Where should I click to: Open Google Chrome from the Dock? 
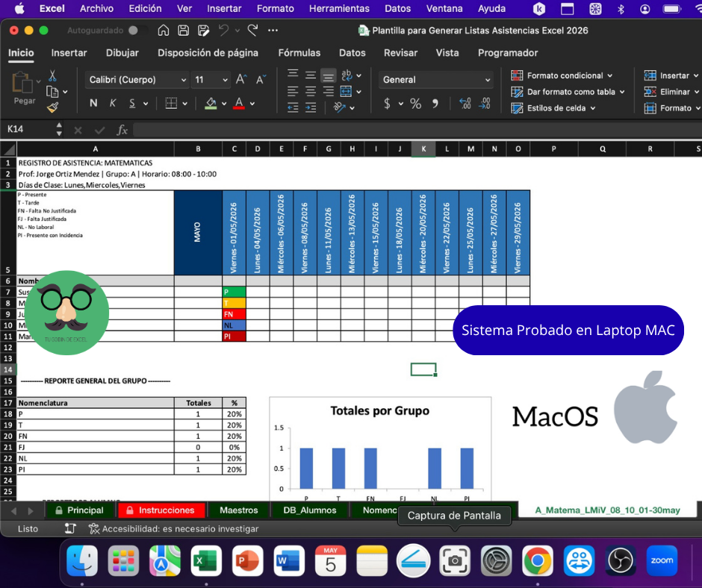537,560
